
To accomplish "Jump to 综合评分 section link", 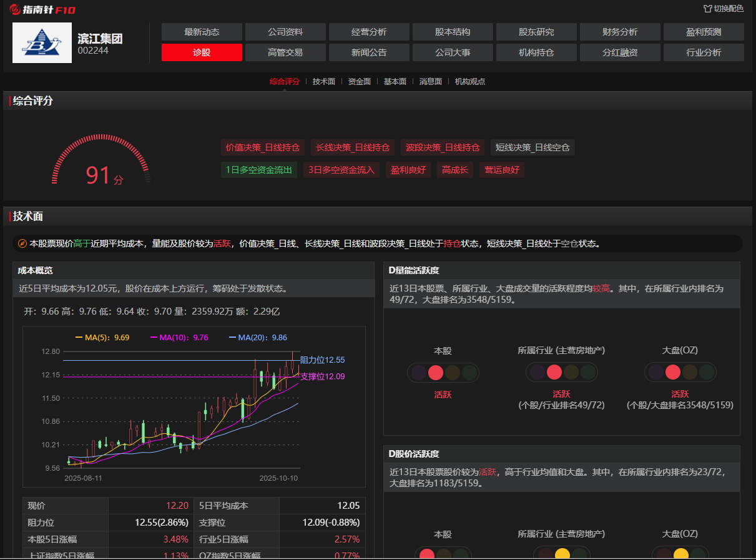I will pos(285,81).
